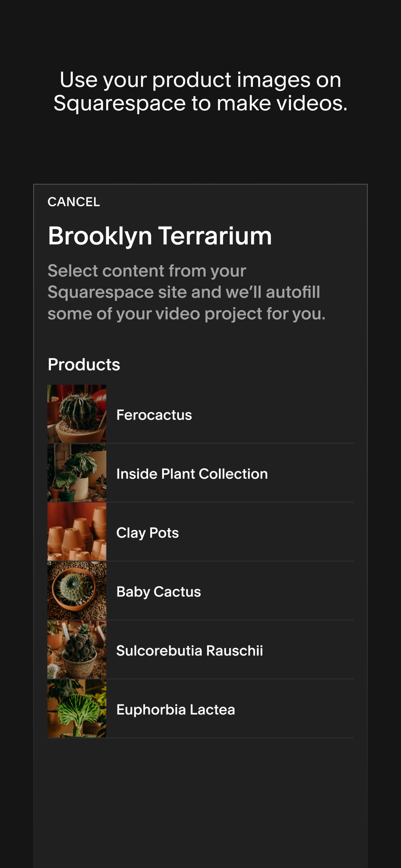
Task: Choose the Inside Plant Collection thumbnail image
Action: click(x=77, y=473)
